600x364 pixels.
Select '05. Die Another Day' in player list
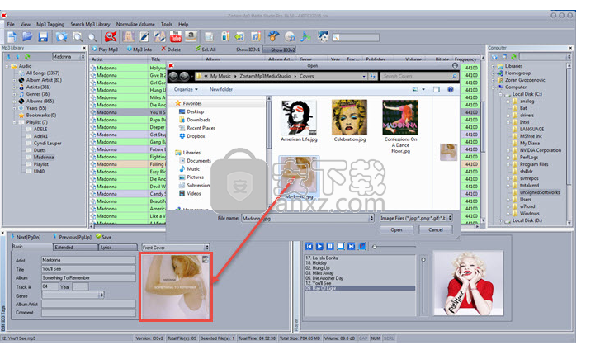tap(324, 278)
